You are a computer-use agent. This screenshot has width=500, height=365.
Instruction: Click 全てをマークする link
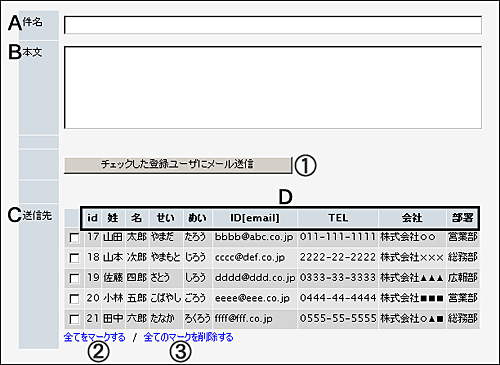[x=94, y=337]
